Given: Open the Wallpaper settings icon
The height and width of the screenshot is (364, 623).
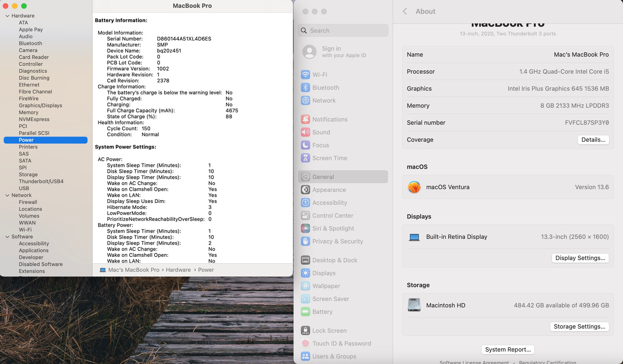Looking at the screenshot, I should pyautogui.click(x=305, y=286).
